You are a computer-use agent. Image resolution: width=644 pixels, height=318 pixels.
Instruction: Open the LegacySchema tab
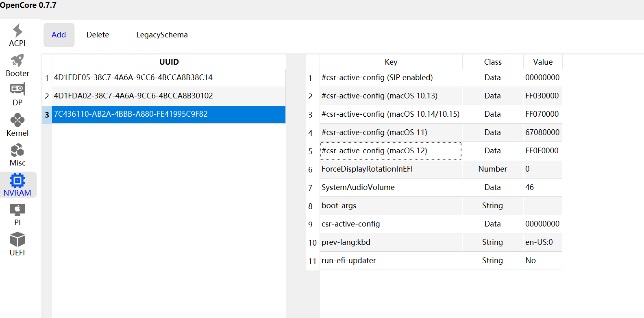(162, 35)
